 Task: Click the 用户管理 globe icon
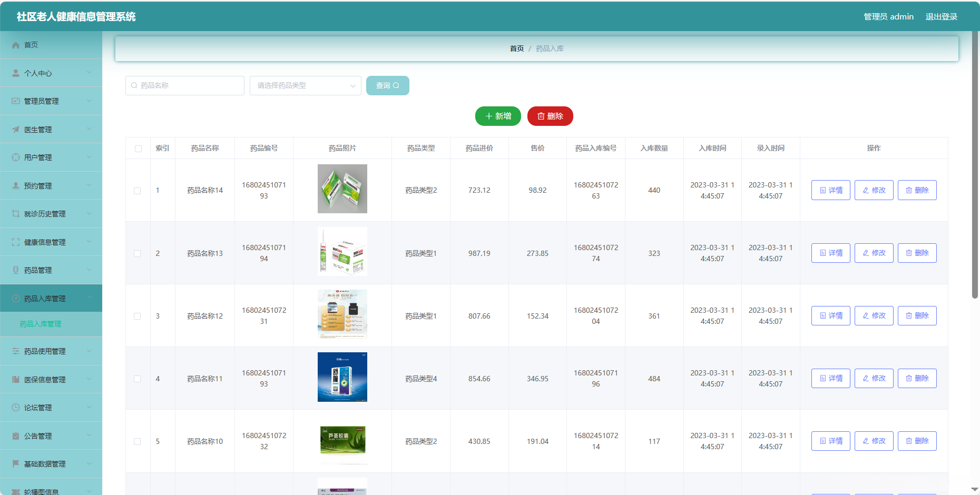coord(15,157)
